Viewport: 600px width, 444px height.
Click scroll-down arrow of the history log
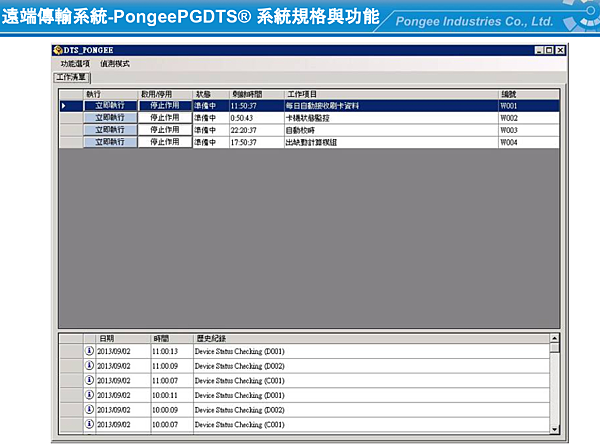pyautogui.click(x=554, y=429)
